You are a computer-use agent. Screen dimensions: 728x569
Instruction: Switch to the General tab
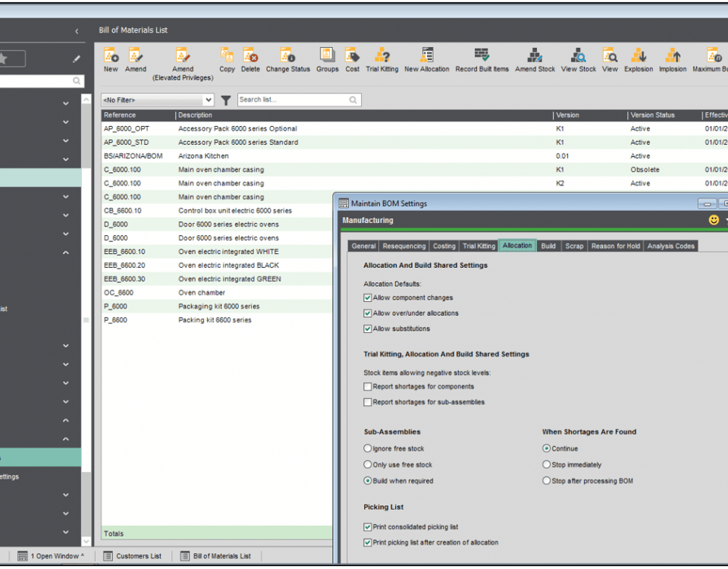[363, 246]
